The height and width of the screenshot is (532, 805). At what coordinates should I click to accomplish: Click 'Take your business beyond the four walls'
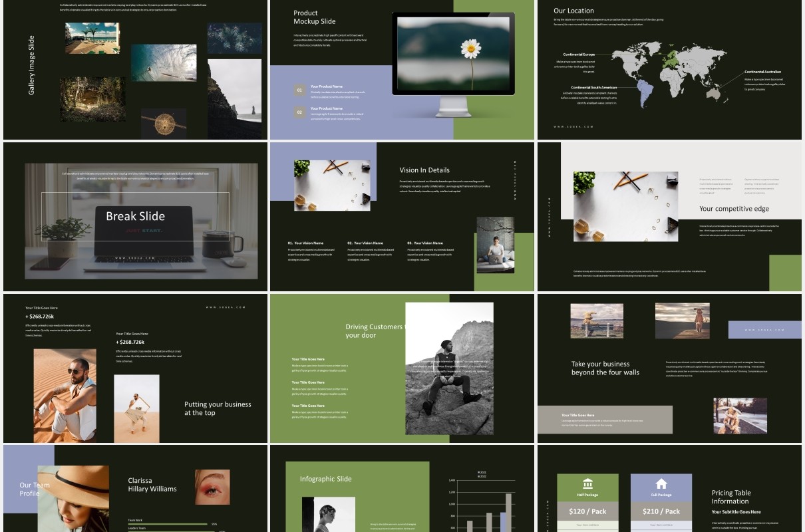click(x=605, y=368)
